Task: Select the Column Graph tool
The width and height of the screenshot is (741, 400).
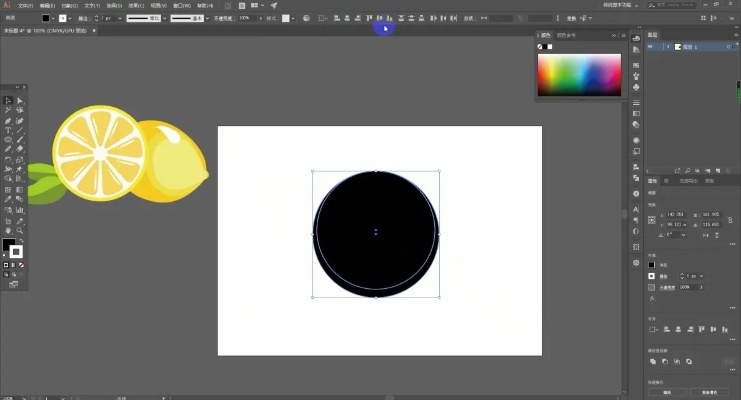Action: point(20,210)
